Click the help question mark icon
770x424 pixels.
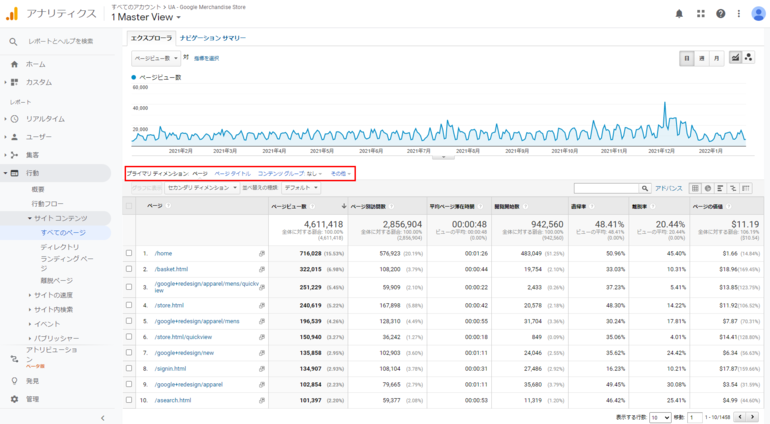coord(720,14)
